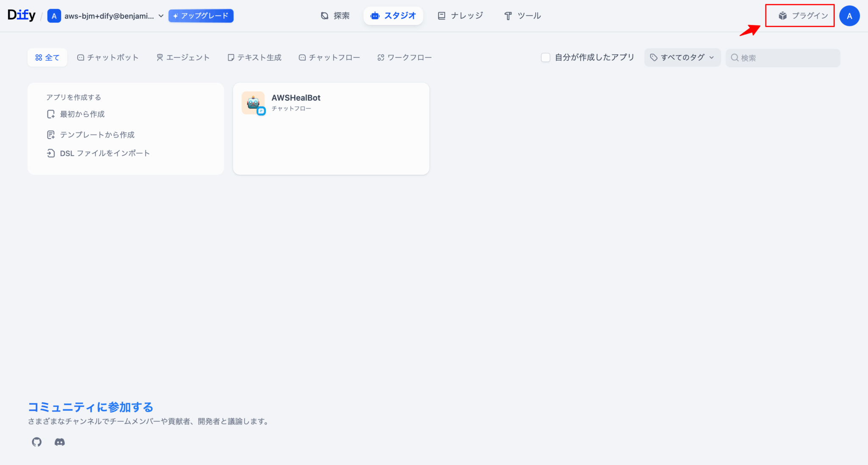Open the 探索 (Explore) compass icon
The height and width of the screenshot is (465, 868).
[x=324, y=15]
